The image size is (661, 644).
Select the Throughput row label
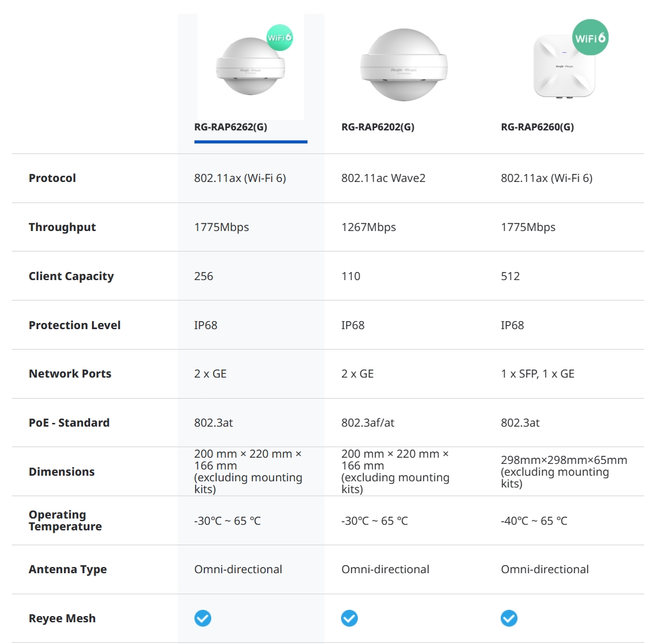62,227
